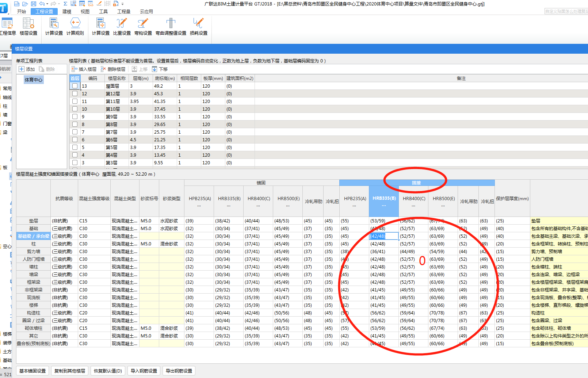Open the quick access toolbar customize arrow
The height and width of the screenshot is (378, 588).
[122, 4]
